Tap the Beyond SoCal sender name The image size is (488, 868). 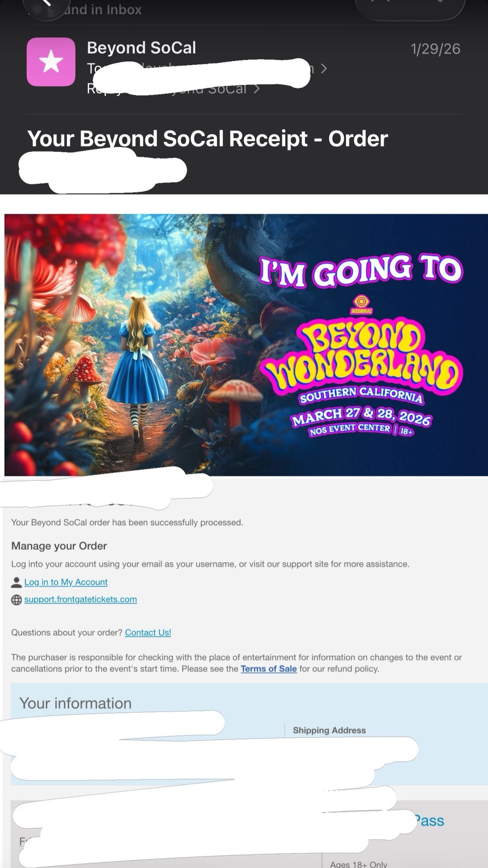point(141,47)
